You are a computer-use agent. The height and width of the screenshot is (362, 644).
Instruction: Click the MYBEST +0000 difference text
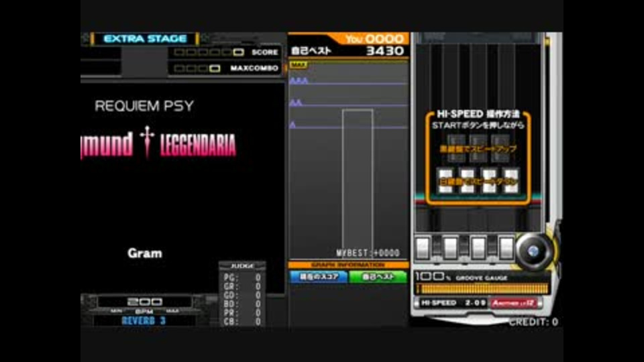click(368, 253)
